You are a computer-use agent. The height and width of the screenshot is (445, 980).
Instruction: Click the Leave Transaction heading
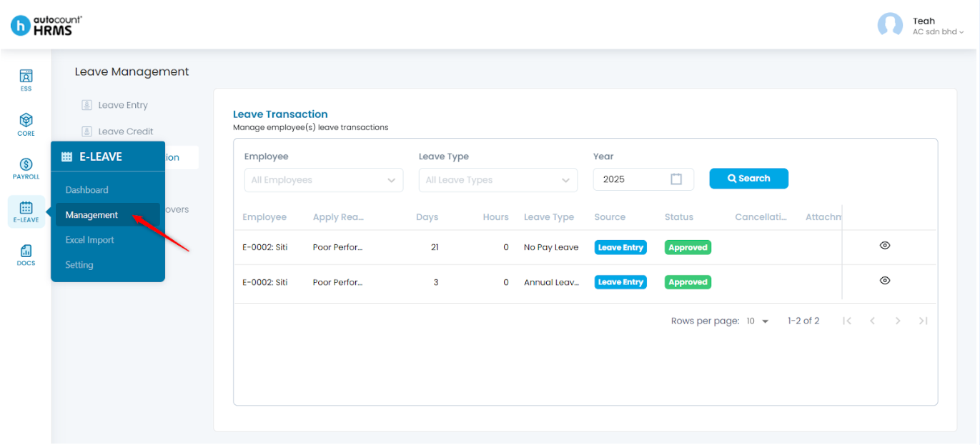(280, 114)
